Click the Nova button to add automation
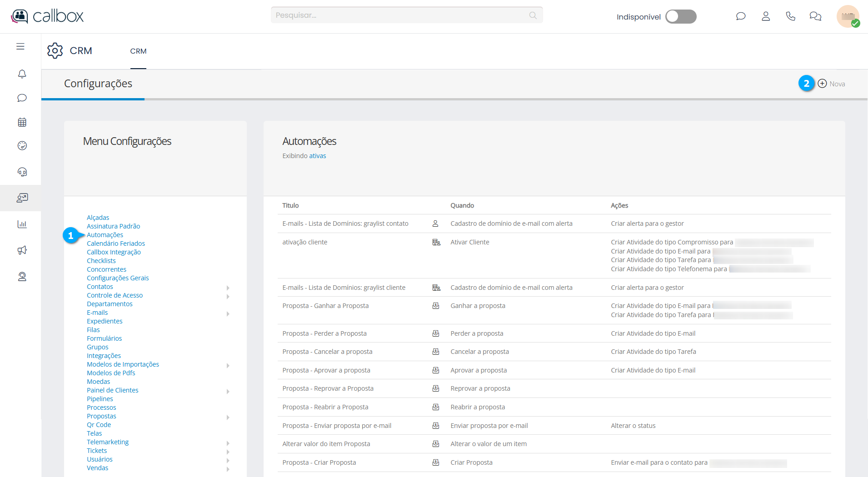The height and width of the screenshot is (477, 868). point(832,84)
